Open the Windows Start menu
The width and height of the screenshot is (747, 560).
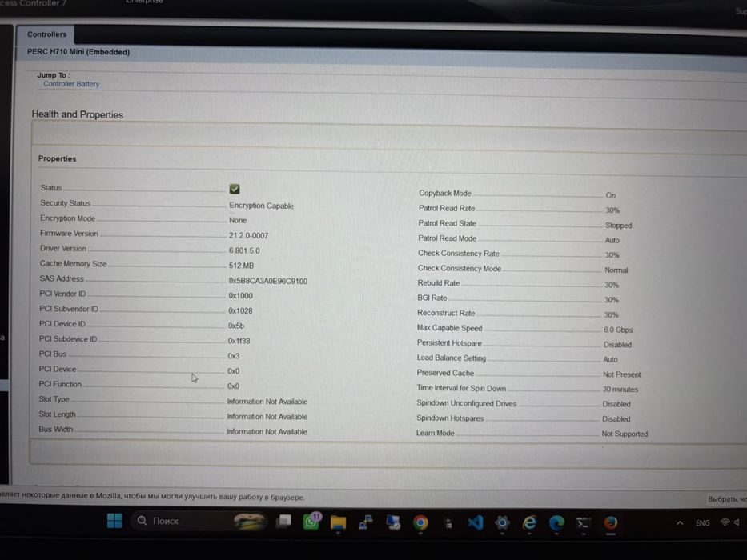(114, 521)
